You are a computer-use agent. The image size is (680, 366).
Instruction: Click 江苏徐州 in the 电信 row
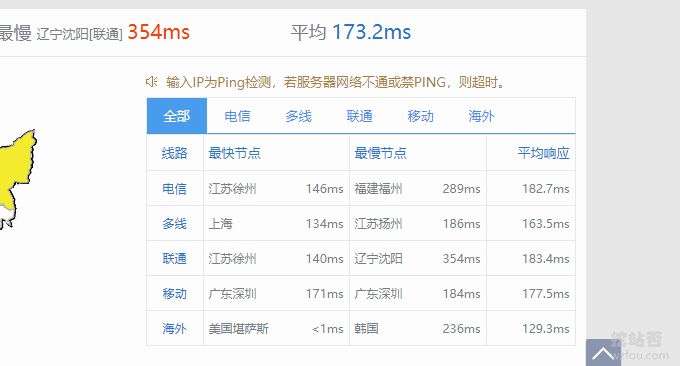(x=232, y=189)
